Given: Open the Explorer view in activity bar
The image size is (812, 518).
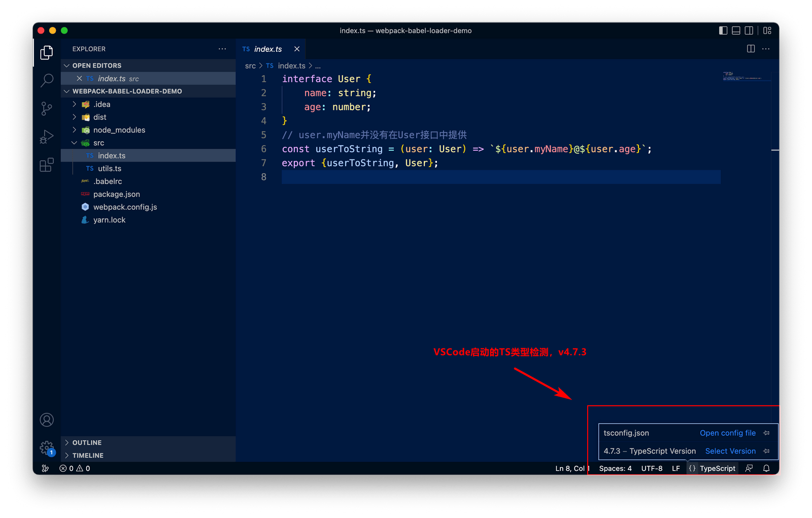Looking at the screenshot, I should (47, 53).
